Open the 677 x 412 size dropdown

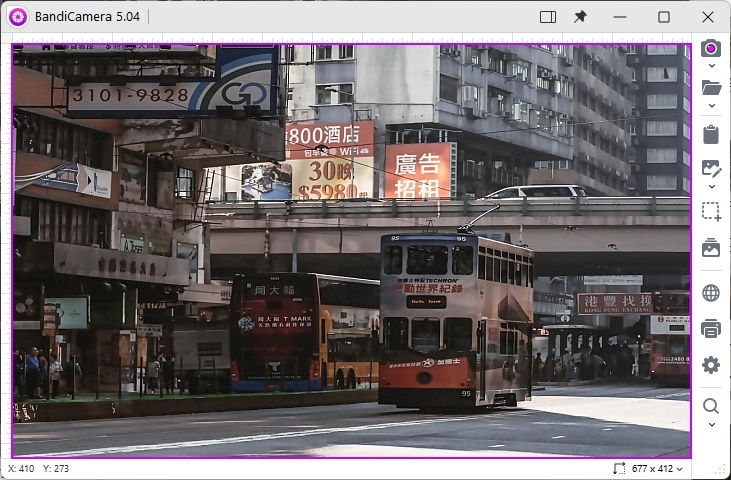tap(657, 469)
